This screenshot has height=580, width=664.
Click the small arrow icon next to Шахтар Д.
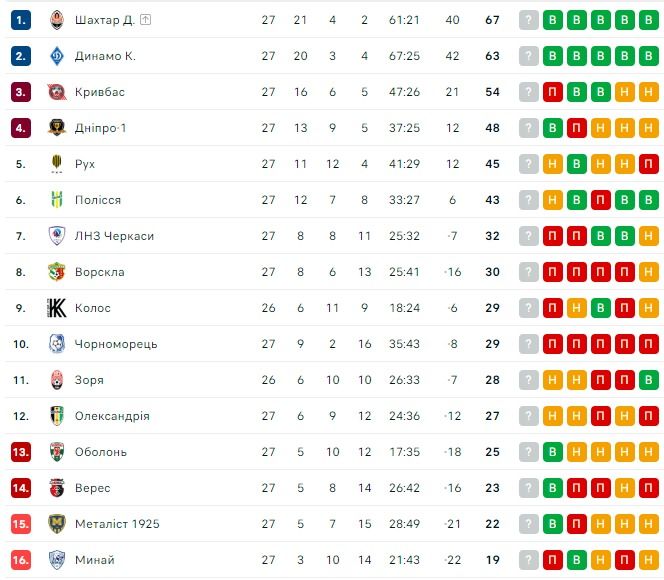(145, 20)
